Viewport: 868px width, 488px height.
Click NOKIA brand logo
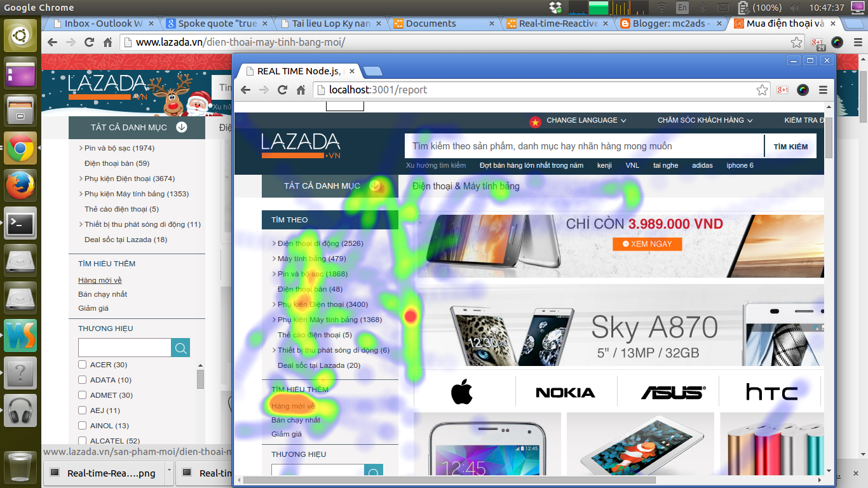coord(566,393)
